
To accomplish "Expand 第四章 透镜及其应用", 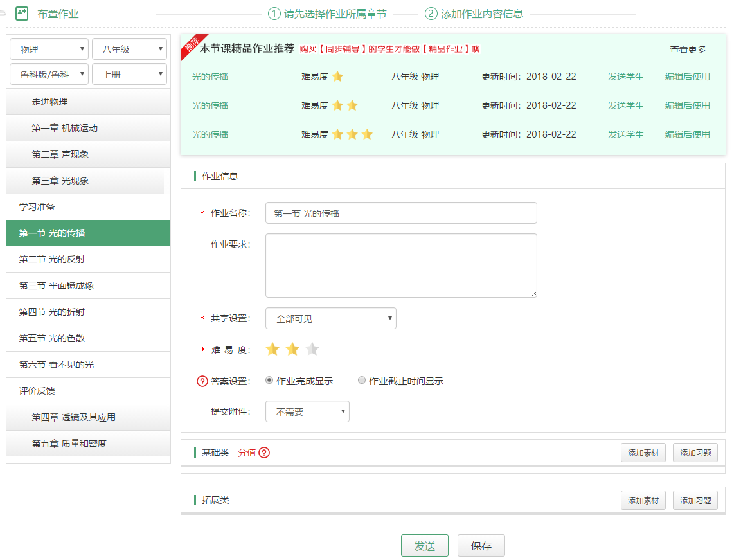I will click(88, 417).
